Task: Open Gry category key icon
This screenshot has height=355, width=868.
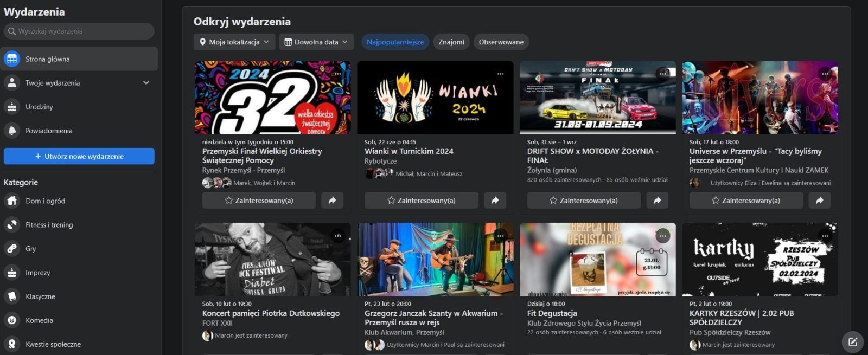Action: coord(12,249)
